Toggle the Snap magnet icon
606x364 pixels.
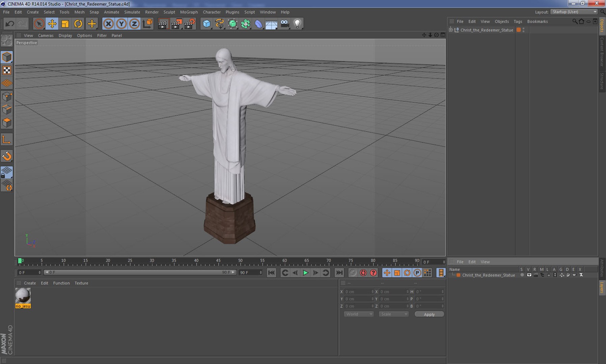(x=7, y=156)
